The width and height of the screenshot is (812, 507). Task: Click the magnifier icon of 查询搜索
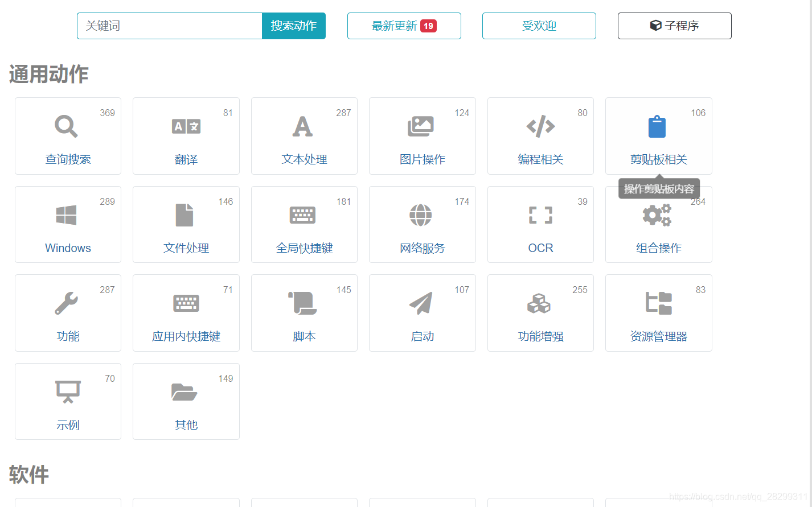(x=66, y=126)
